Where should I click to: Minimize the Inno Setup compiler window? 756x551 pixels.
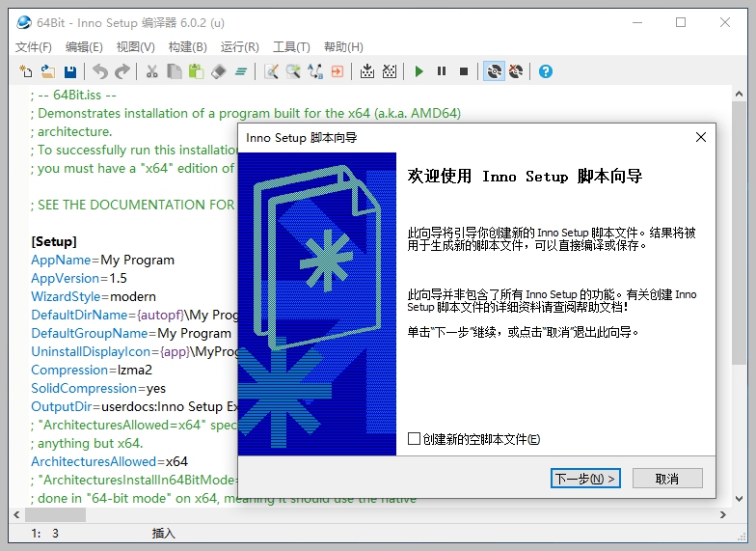637,23
